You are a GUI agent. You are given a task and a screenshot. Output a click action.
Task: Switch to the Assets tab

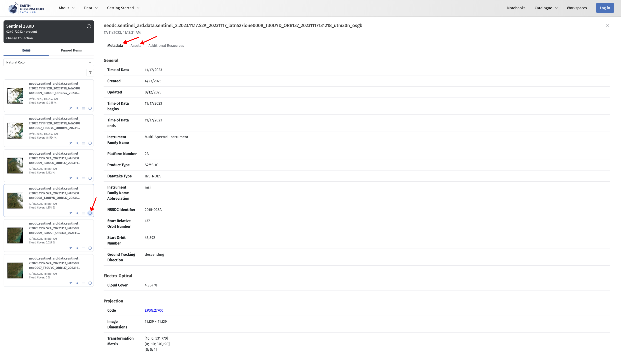(x=136, y=45)
